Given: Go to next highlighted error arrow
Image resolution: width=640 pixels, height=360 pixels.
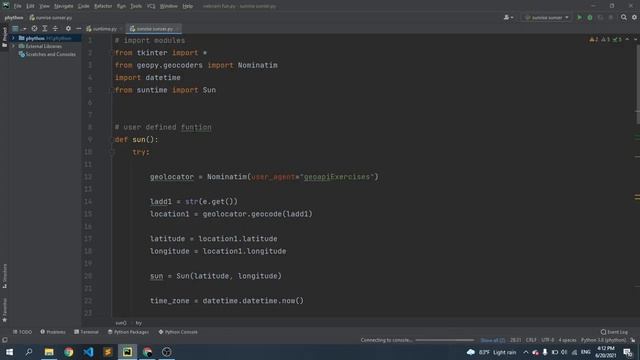Looking at the screenshot, I should (x=635, y=40).
